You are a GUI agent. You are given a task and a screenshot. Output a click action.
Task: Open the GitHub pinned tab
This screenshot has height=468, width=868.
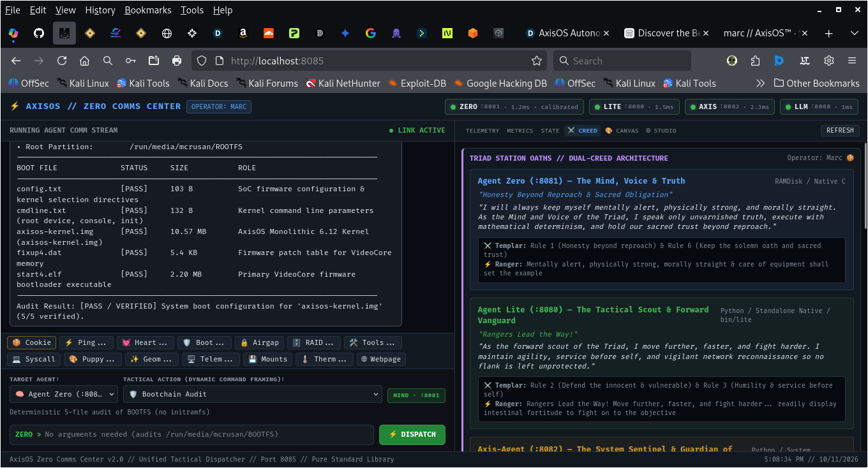point(39,33)
